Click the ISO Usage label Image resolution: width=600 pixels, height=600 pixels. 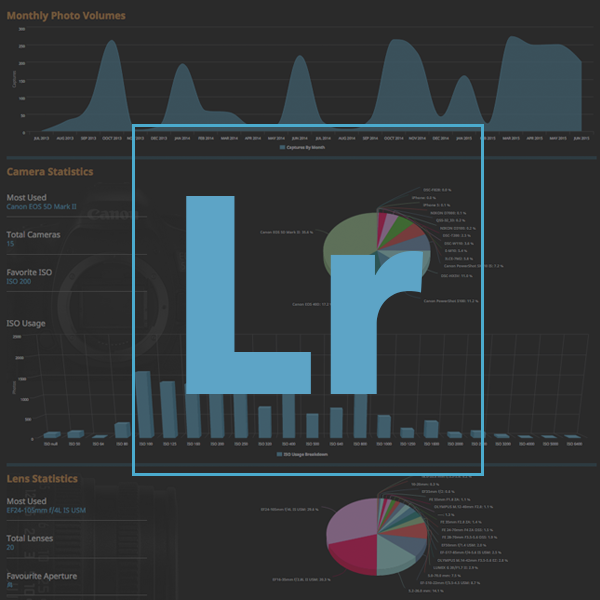point(26,323)
